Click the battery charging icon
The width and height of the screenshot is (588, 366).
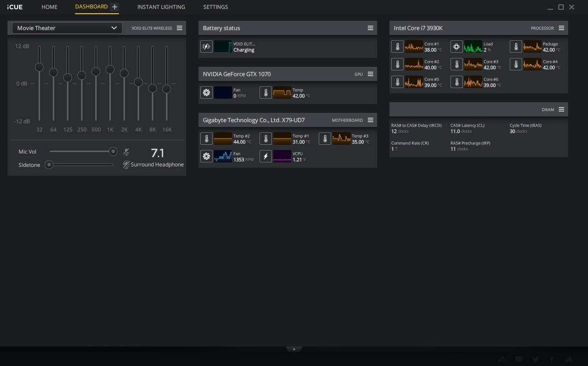pos(206,46)
